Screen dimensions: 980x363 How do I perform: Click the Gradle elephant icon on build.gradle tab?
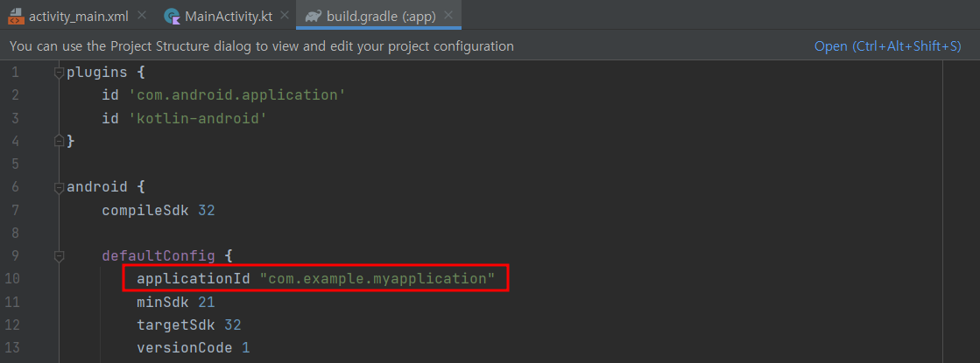pyautogui.click(x=314, y=17)
